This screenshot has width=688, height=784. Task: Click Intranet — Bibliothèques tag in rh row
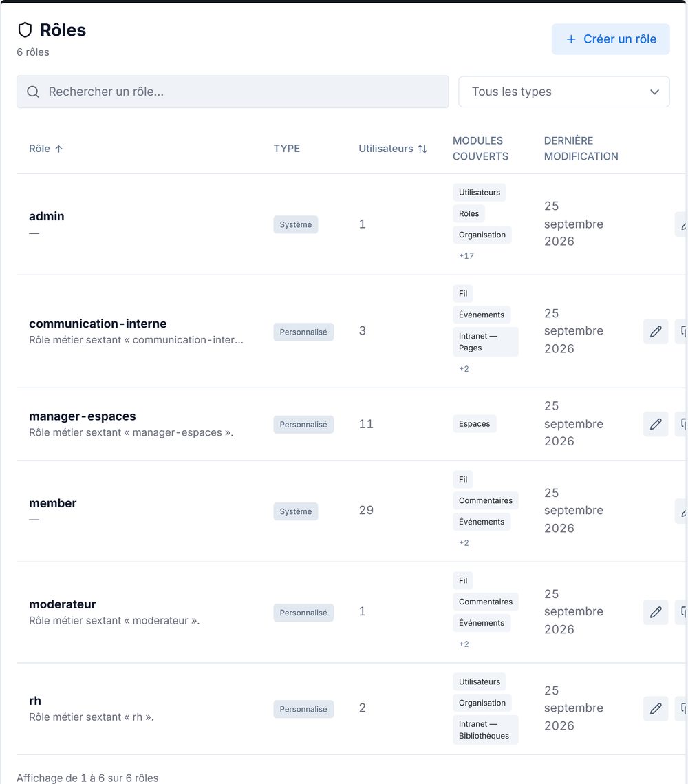pos(485,730)
